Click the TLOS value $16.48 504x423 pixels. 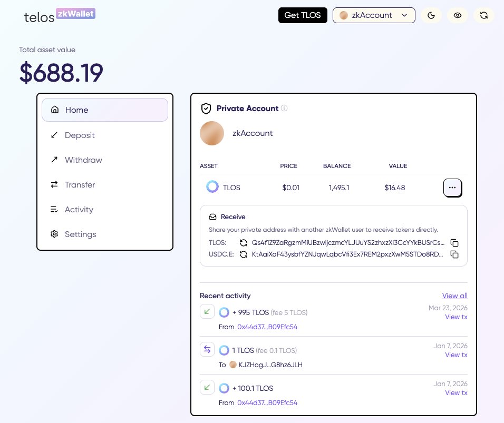[395, 188]
